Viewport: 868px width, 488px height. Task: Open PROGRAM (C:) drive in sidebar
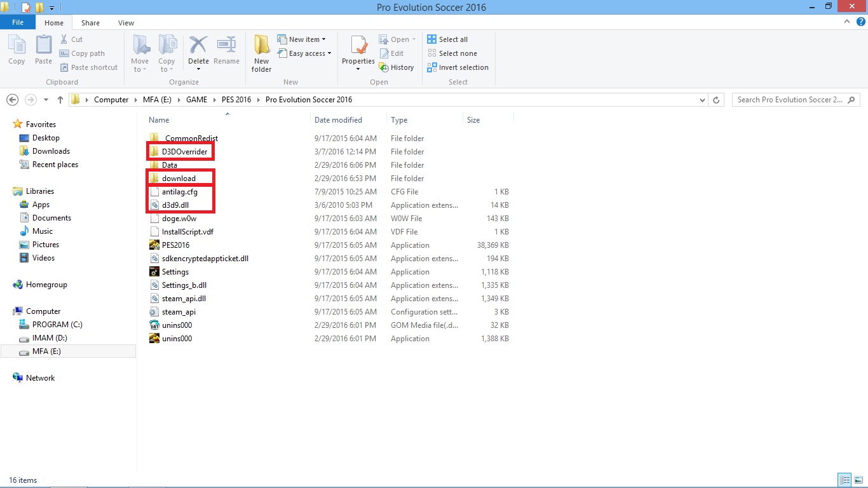click(57, 325)
